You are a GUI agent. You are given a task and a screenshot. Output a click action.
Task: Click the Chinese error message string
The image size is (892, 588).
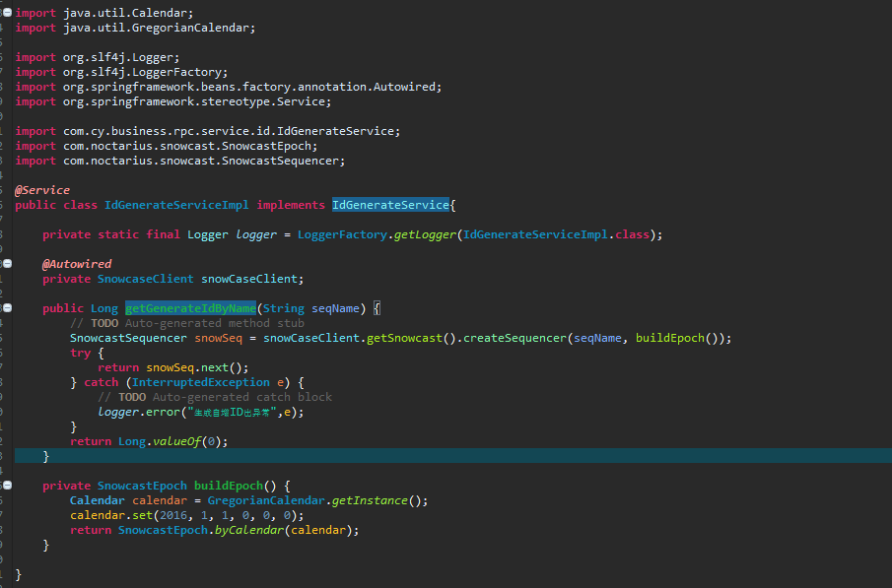pyautogui.click(x=232, y=412)
